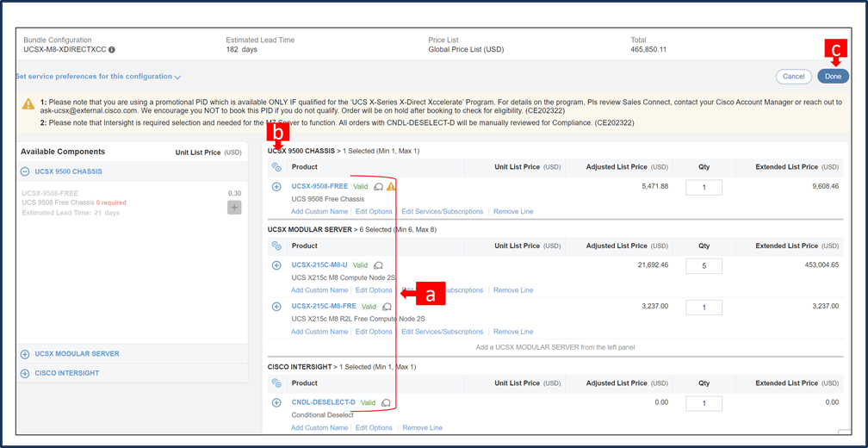Image resolution: width=868 pixels, height=448 pixels.
Task: Click Add Custom Name for UCSX-9508-FREE
Action: 319,212
